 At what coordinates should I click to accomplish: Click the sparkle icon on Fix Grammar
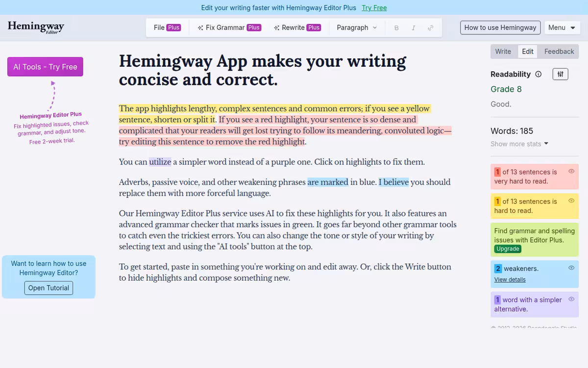tap(200, 28)
